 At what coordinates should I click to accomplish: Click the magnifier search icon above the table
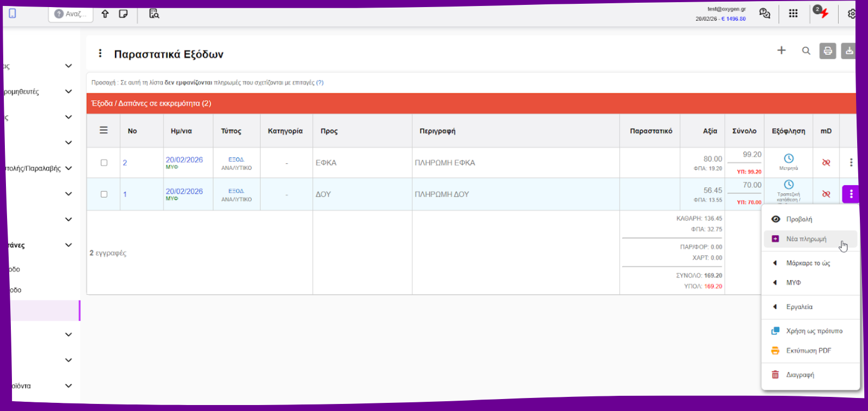point(806,51)
